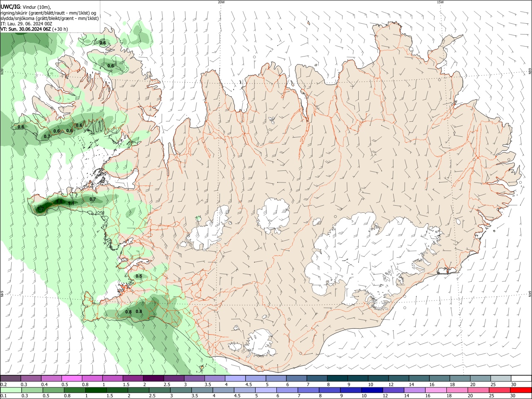Click the 20W longitude label
The image size is (532, 399).
point(221,2)
